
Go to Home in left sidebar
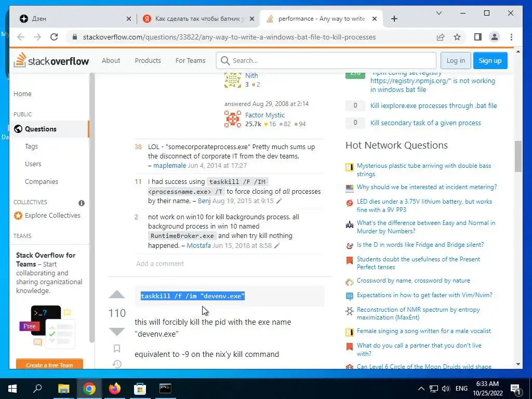(22, 94)
